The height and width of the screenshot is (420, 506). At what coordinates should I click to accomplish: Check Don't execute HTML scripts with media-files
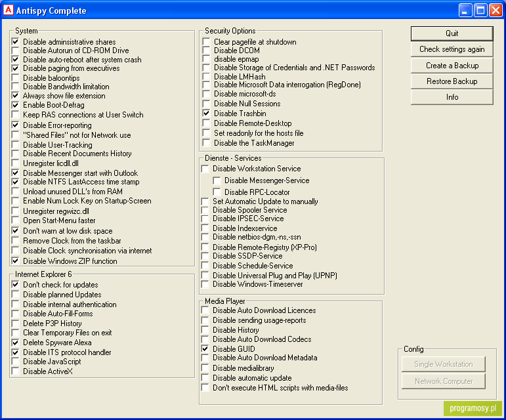(x=205, y=387)
